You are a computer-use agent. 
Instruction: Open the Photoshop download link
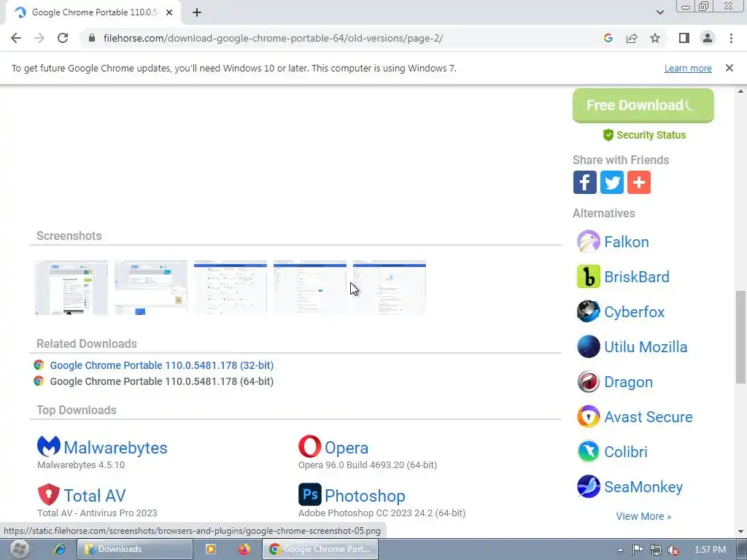click(x=365, y=496)
